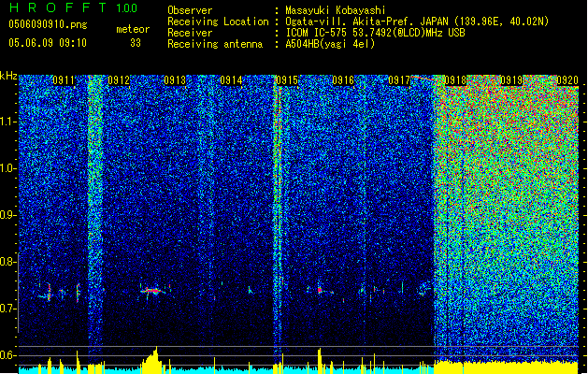Viewport: 588px width, 374px height.
Task: Click the 0912 time marker
Action: click(119, 80)
